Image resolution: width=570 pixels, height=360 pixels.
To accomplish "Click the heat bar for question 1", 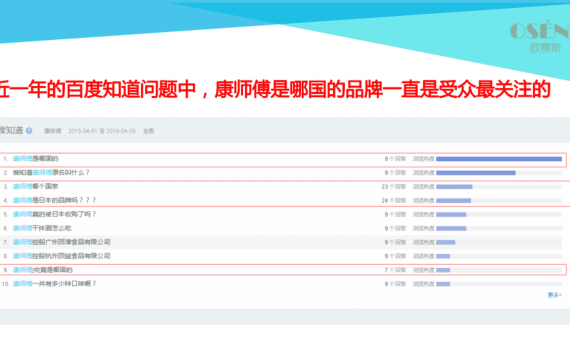I will [499, 159].
